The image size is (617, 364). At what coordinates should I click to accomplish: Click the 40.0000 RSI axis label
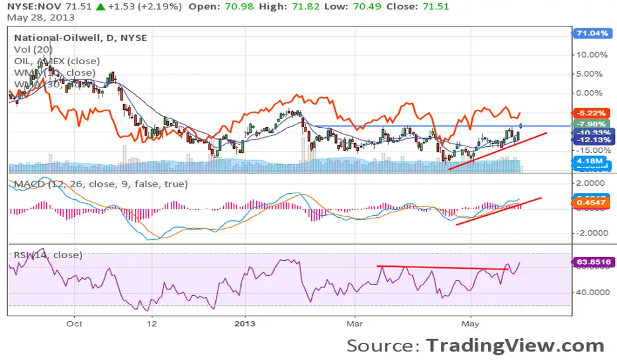coord(594,293)
